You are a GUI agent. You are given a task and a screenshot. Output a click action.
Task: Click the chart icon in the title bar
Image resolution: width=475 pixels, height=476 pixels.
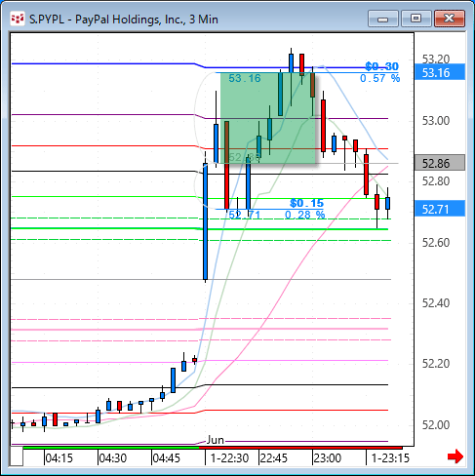click(18, 19)
